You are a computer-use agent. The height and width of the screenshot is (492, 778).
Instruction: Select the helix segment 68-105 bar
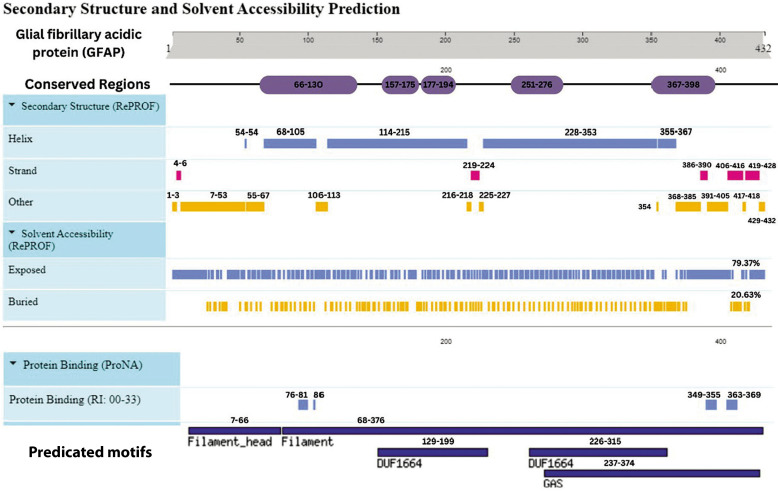point(290,144)
